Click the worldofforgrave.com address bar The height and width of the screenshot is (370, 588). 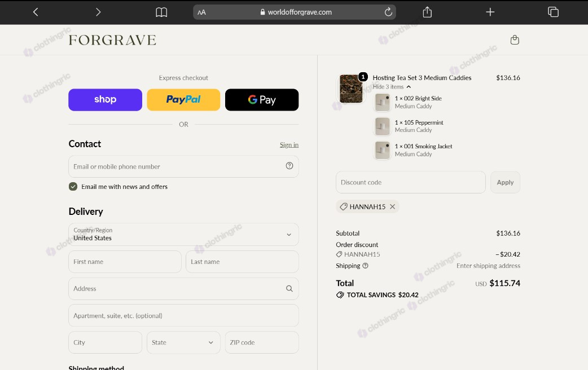click(295, 12)
